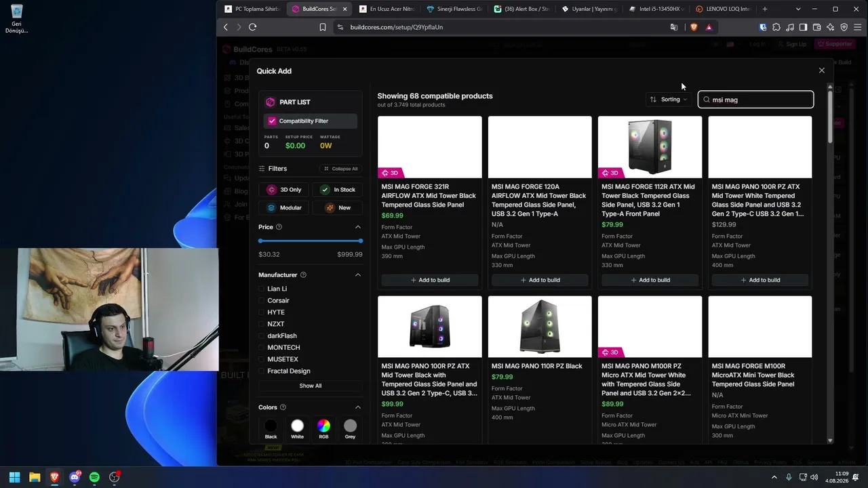Check the Corsair manufacturer box

[x=261, y=300]
